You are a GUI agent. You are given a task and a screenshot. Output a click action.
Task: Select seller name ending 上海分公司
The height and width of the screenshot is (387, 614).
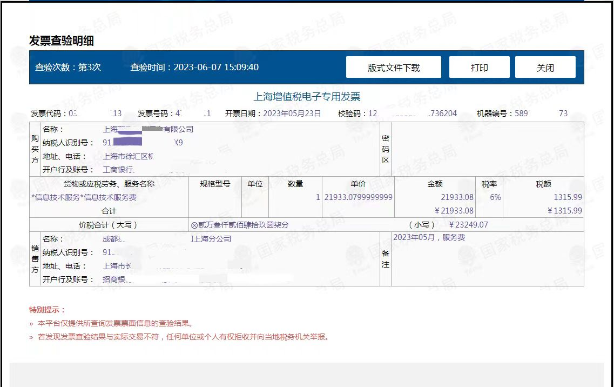[167, 239]
